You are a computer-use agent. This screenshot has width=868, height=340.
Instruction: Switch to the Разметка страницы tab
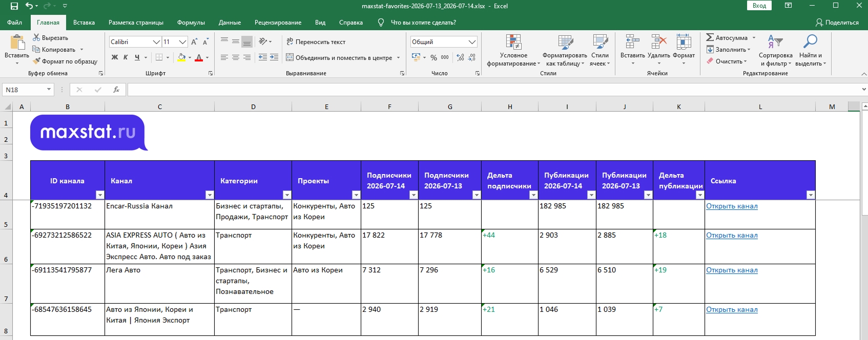click(x=136, y=23)
